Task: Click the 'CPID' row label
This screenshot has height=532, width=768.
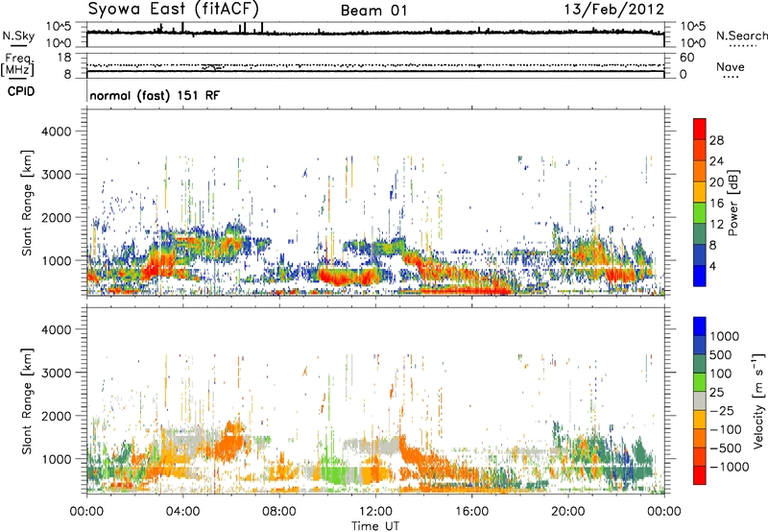Action: click(x=21, y=91)
